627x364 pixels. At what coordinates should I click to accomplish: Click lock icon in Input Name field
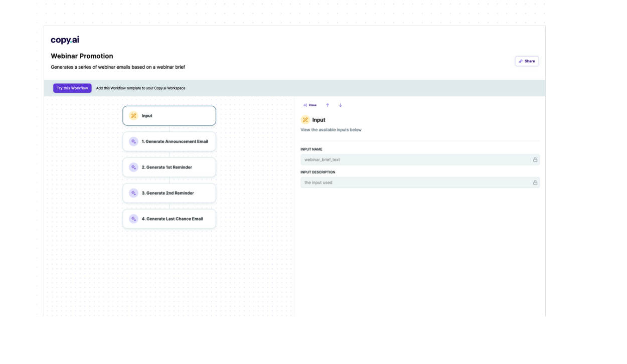click(x=535, y=160)
